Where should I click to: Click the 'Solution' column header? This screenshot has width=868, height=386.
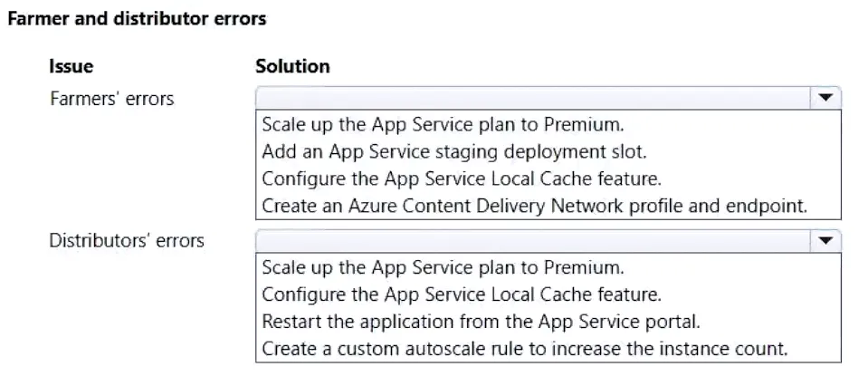coord(293,66)
